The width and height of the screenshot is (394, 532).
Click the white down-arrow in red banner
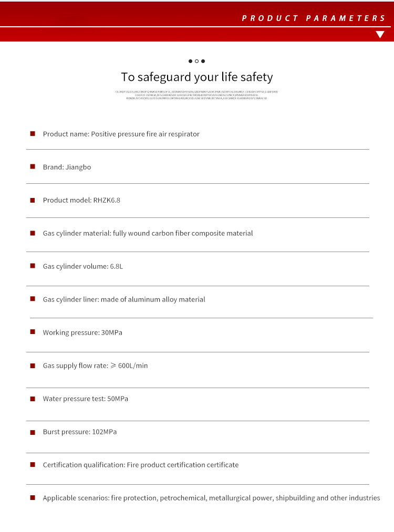[380, 35]
